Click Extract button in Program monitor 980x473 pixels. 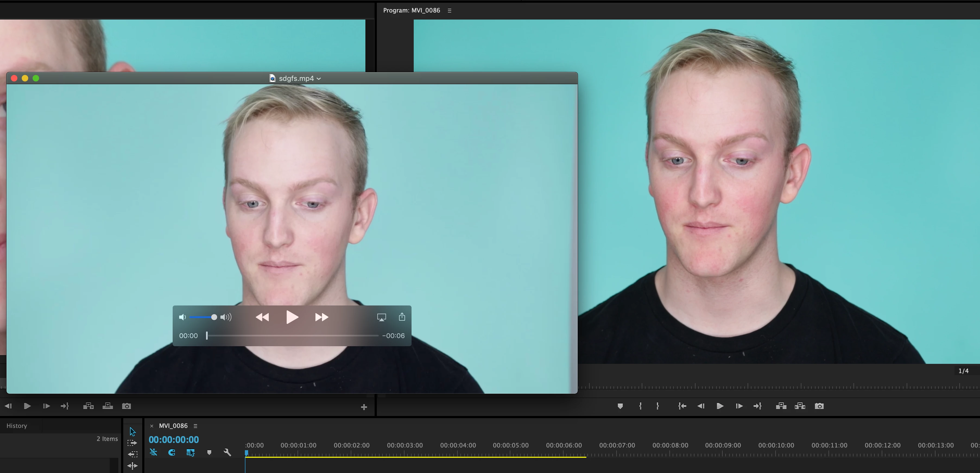point(800,406)
